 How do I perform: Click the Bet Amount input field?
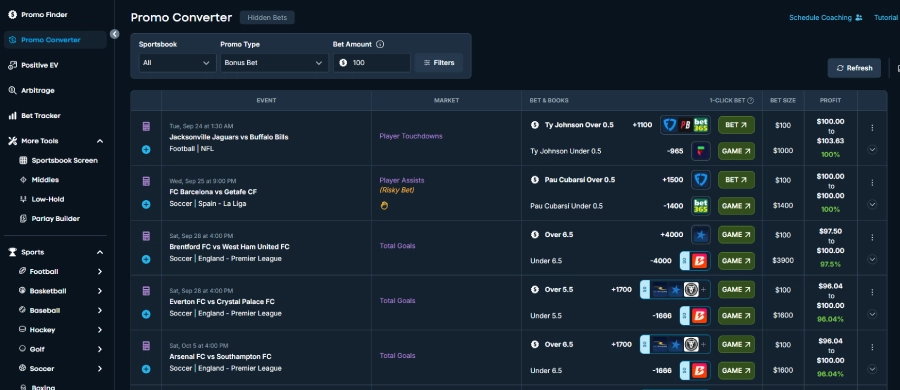tap(372, 63)
